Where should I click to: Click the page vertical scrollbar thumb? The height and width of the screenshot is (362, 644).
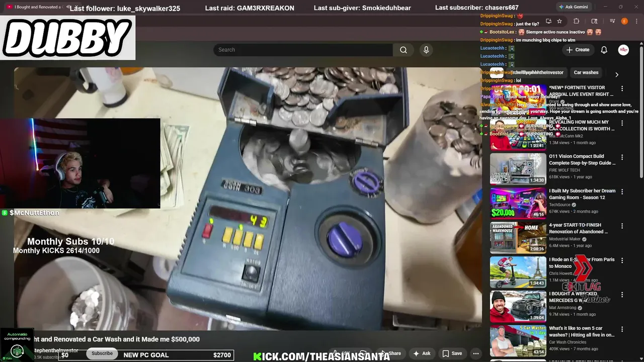(641, 112)
